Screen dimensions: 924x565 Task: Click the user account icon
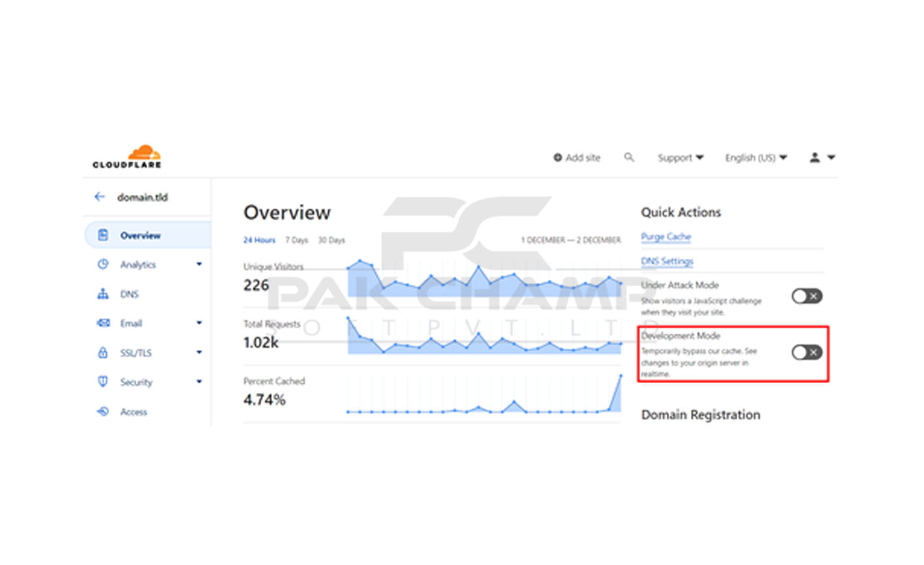point(815,157)
